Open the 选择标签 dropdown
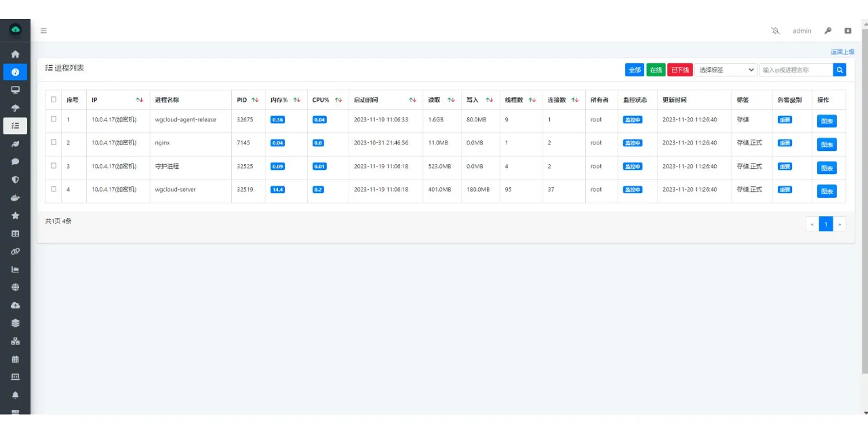 [x=726, y=70]
